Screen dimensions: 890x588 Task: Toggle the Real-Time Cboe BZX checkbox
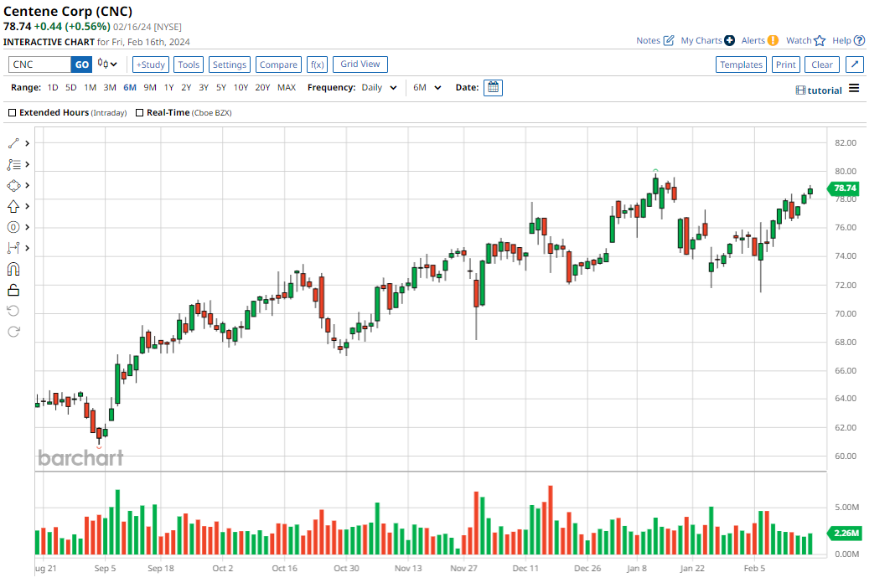coord(139,112)
